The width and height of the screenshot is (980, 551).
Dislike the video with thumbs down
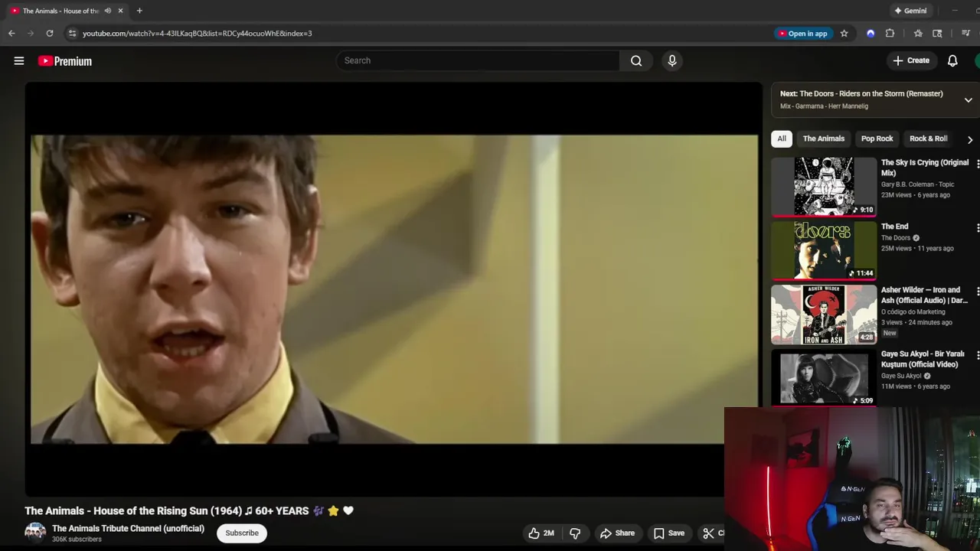[575, 533]
